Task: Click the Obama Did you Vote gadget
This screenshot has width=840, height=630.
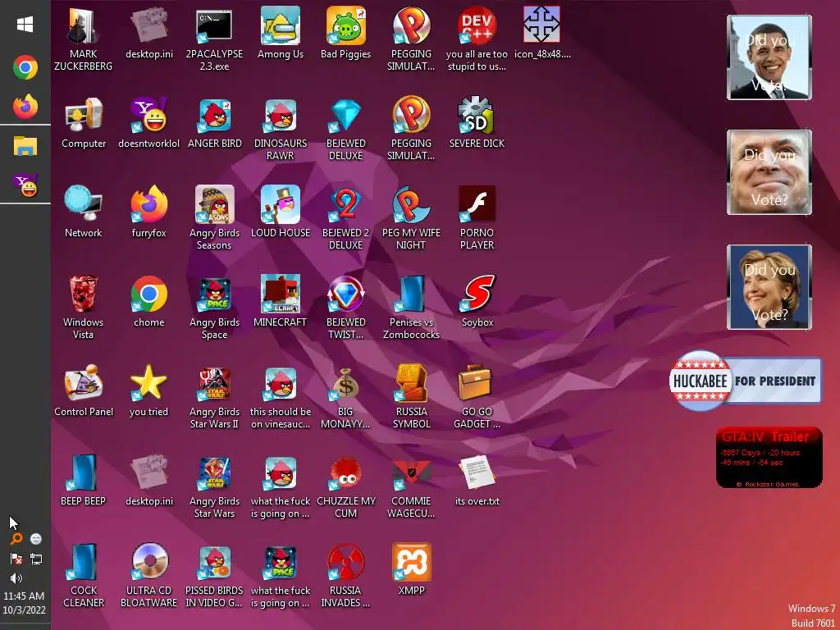Action: click(769, 57)
